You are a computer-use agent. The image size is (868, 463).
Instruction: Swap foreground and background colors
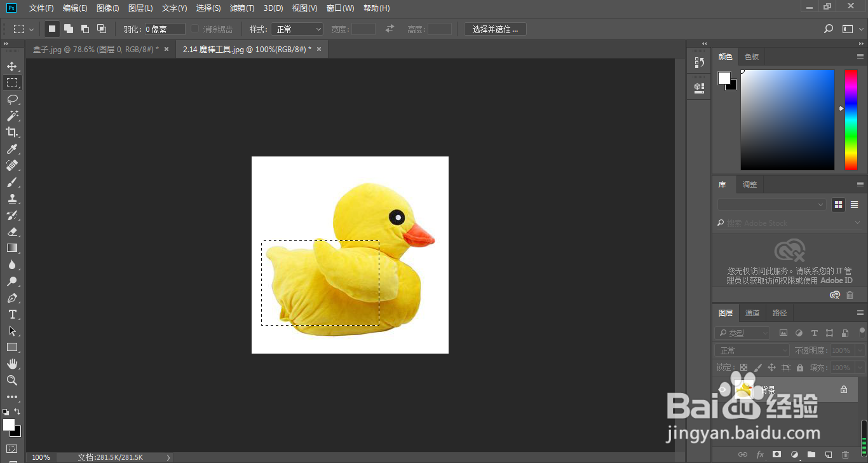tap(17, 411)
